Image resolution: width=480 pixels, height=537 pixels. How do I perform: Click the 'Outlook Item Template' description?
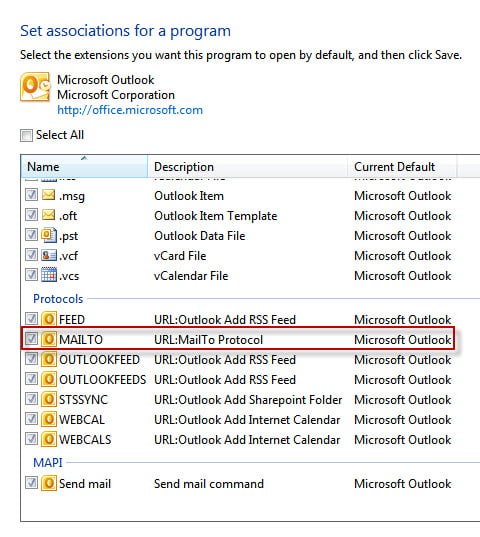coord(216,216)
